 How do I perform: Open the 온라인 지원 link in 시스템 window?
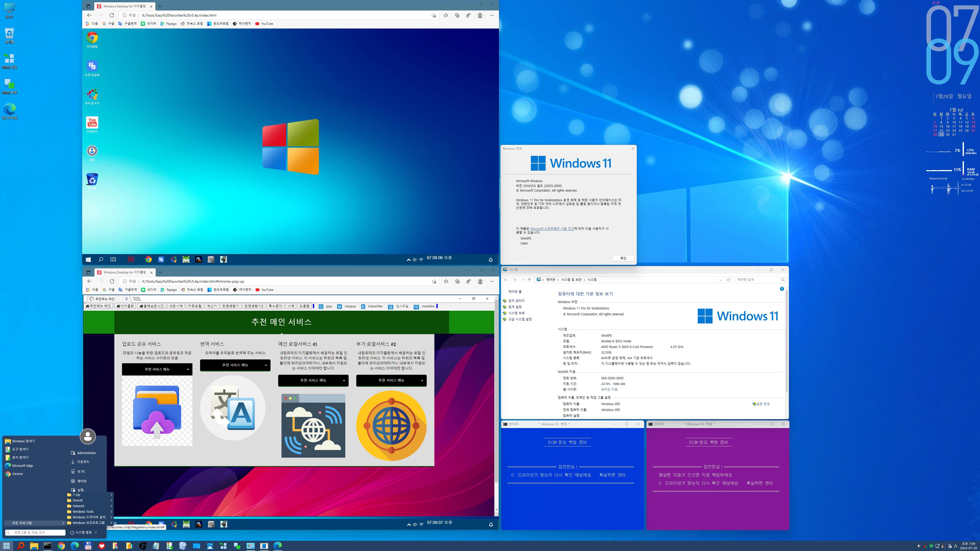(609, 389)
